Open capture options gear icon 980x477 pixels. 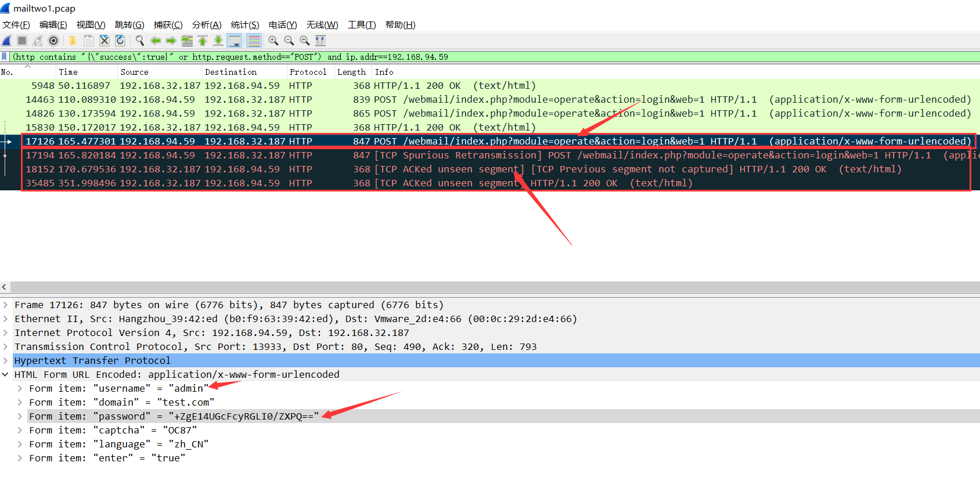point(53,41)
